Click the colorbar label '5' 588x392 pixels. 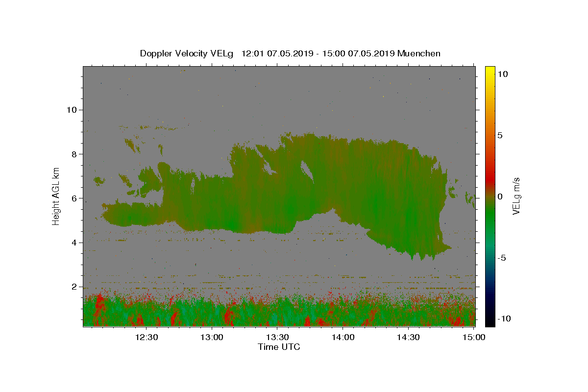point(500,135)
